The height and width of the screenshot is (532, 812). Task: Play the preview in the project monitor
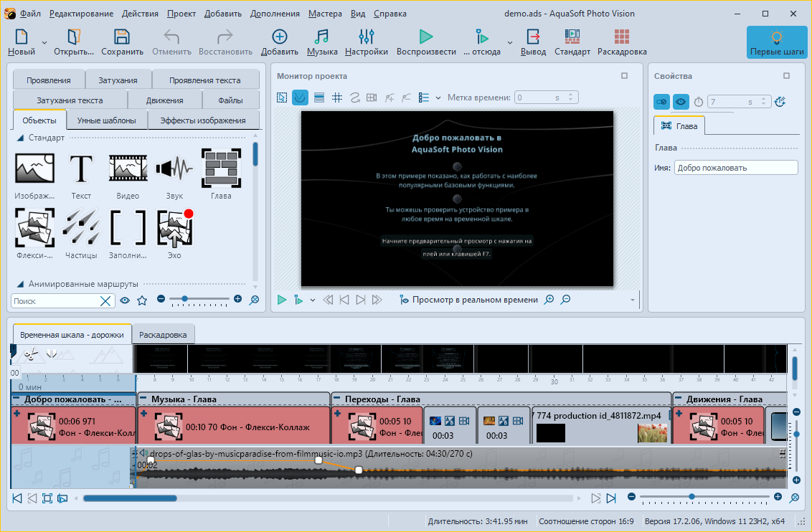[282, 300]
